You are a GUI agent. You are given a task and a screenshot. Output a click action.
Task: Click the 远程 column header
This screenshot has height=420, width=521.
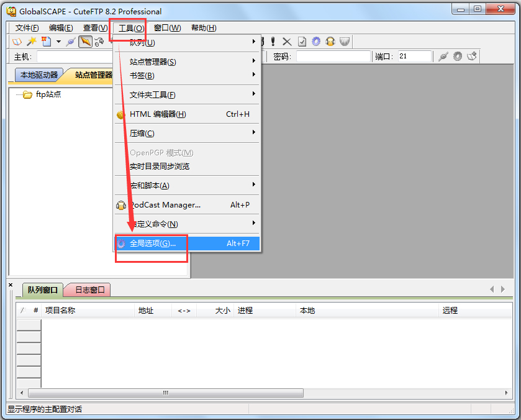point(476,311)
